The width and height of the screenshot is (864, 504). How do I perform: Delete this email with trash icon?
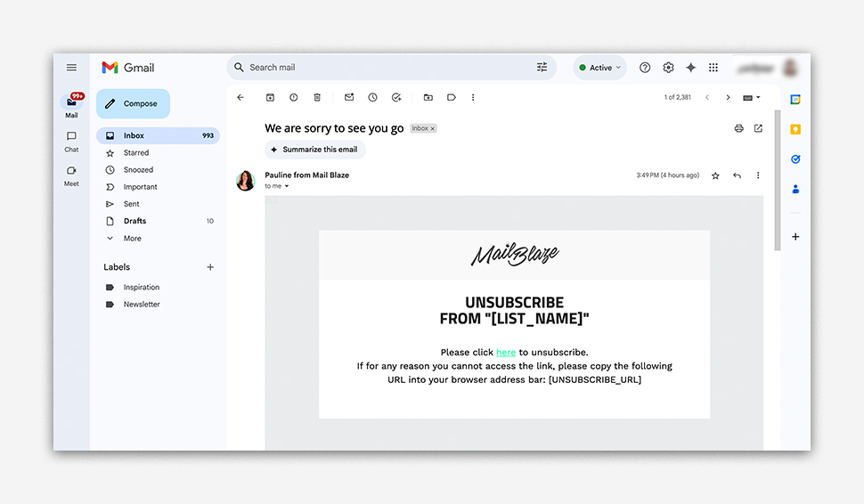[x=317, y=97]
